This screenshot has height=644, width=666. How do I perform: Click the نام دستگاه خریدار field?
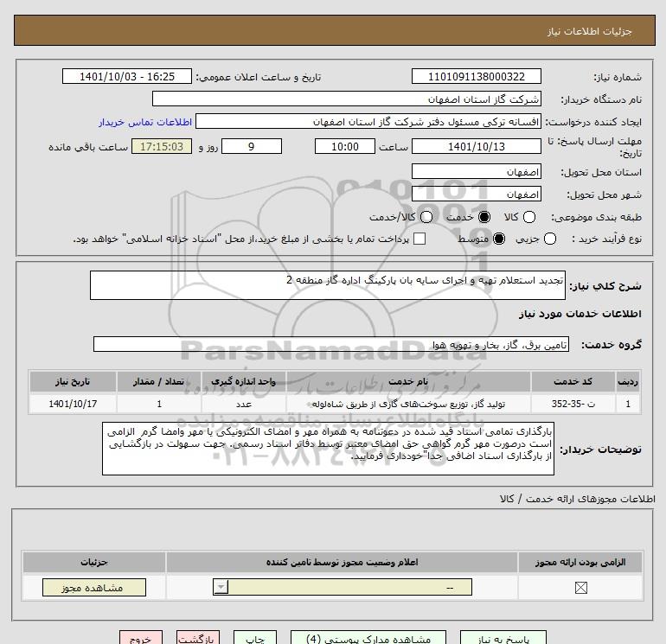pyautogui.click(x=347, y=99)
